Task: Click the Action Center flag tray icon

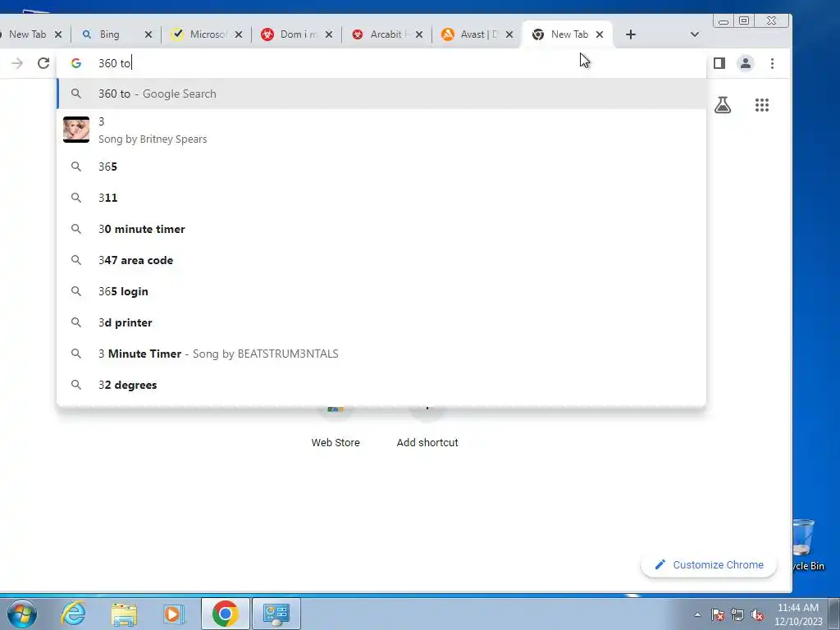Action: click(x=718, y=614)
